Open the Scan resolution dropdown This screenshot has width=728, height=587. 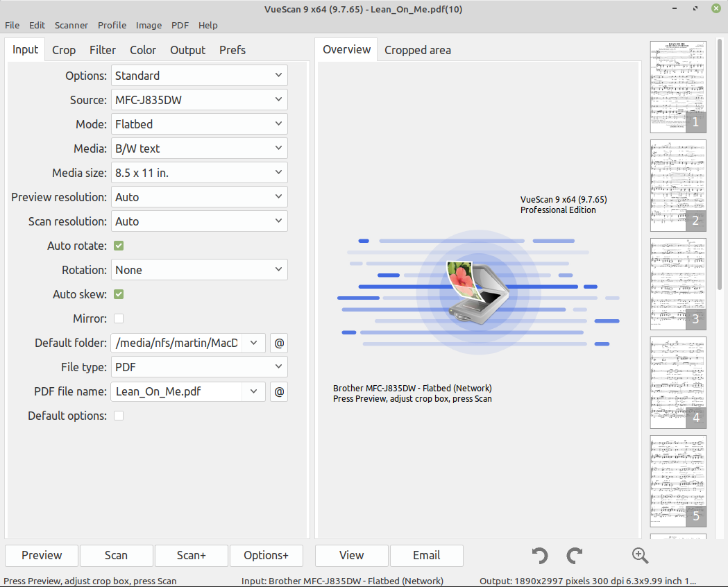pos(199,221)
